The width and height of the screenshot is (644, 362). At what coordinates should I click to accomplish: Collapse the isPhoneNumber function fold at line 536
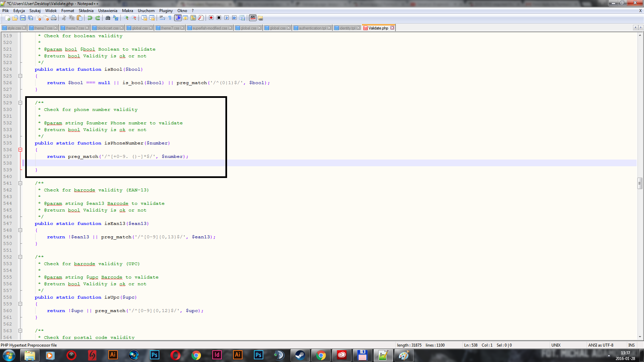click(x=20, y=150)
